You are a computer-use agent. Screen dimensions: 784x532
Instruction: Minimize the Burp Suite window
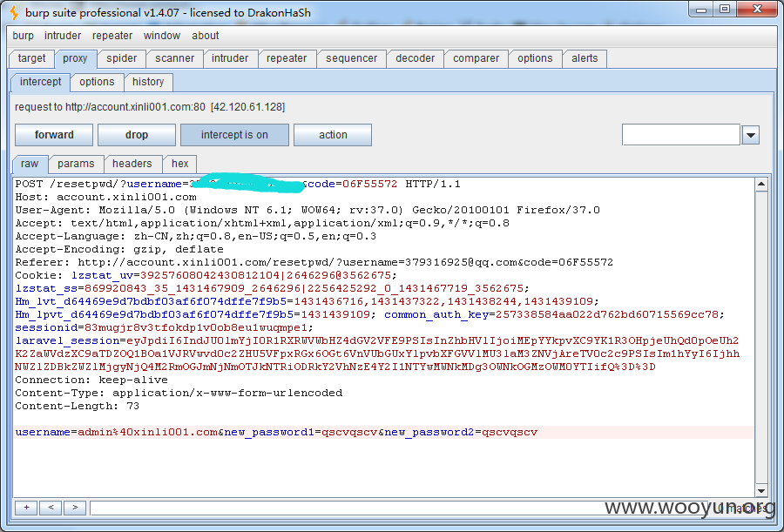[x=701, y=10]
